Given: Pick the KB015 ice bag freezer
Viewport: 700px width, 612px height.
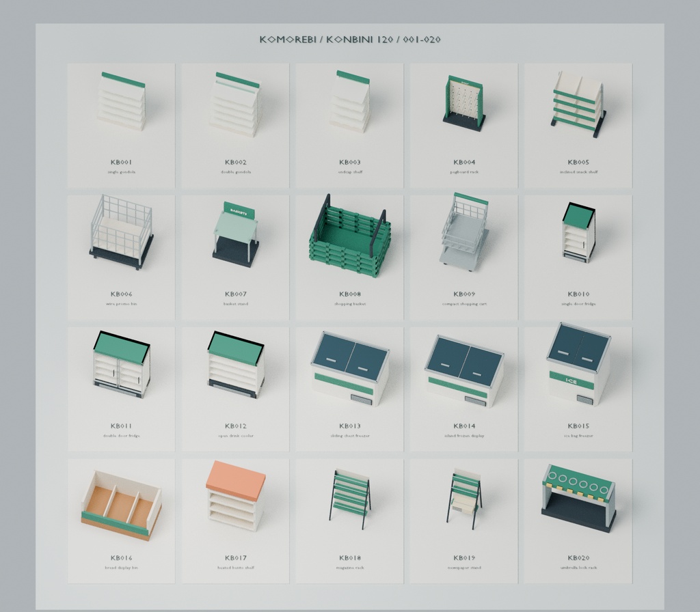Looking at the screenshot, I should (578, 389).
